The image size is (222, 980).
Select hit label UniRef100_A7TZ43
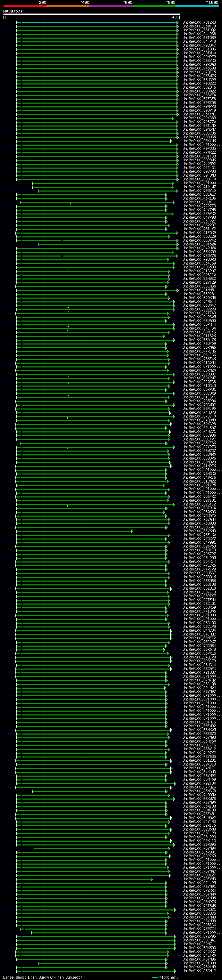[199, 314]
